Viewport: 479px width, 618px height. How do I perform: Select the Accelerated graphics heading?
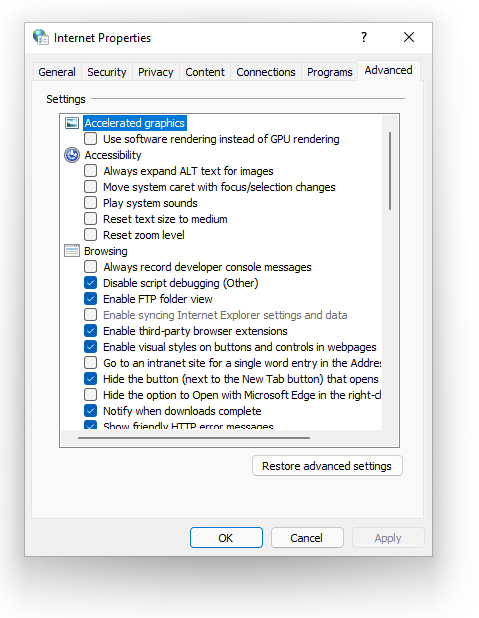[134, 123]
